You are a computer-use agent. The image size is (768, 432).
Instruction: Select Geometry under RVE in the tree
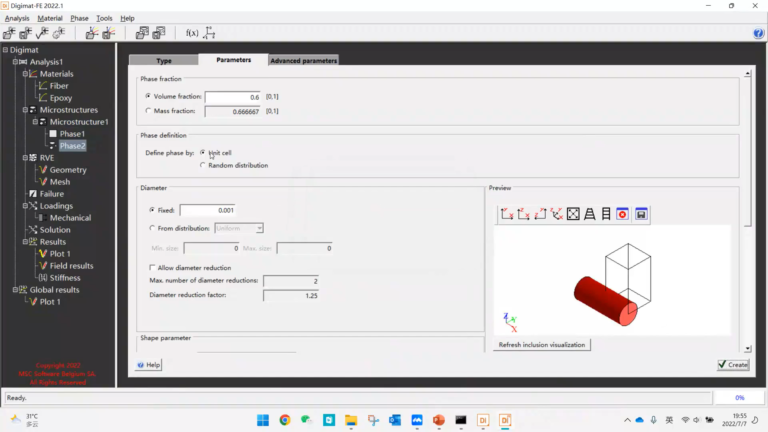click(68, 170)
